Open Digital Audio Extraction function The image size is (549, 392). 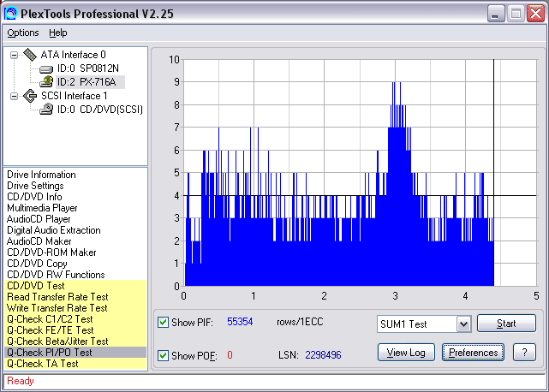pyautogui.click(x=54, y=230)
